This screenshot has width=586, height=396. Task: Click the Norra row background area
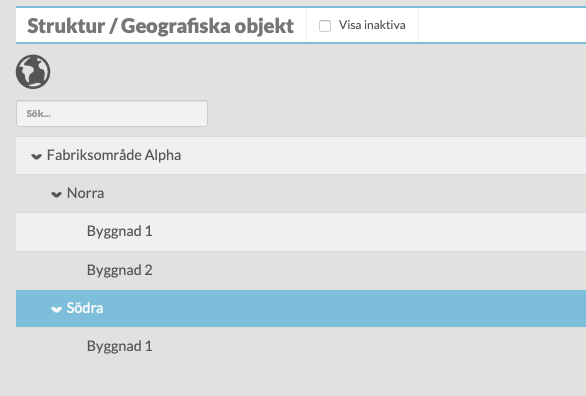[336, 194]
